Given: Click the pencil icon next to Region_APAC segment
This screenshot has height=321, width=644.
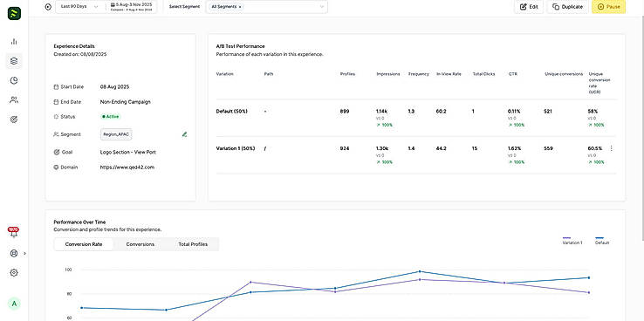Looking at the screenshot, I should 184,134.
